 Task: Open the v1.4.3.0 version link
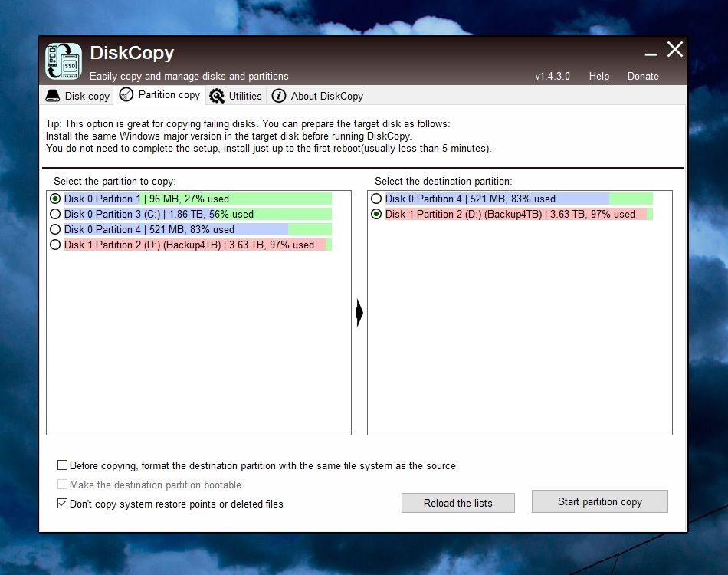pyautogui.click(x=553, y=76)
